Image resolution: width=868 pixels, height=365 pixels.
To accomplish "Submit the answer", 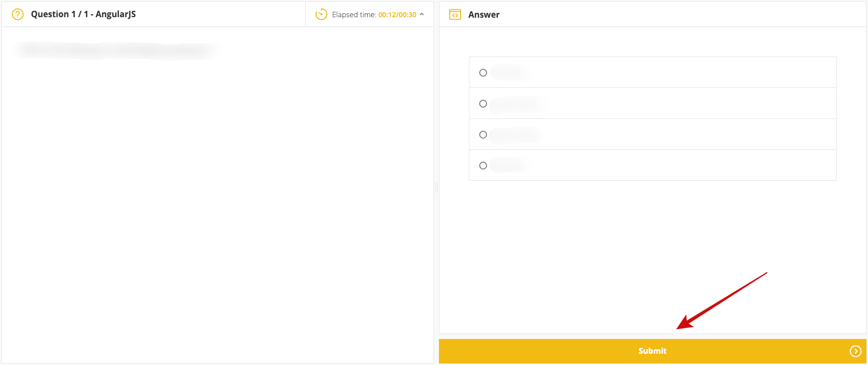I will 652,351.
